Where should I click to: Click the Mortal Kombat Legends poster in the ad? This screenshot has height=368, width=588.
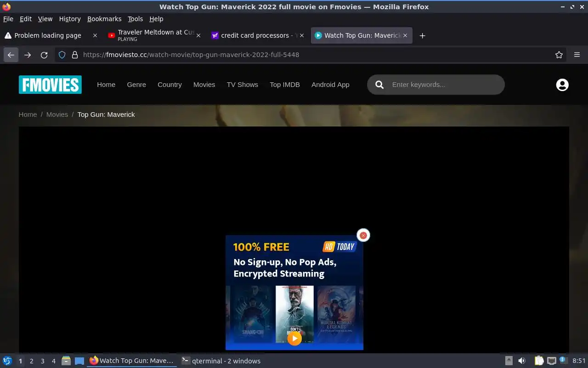tap(336, 314)
